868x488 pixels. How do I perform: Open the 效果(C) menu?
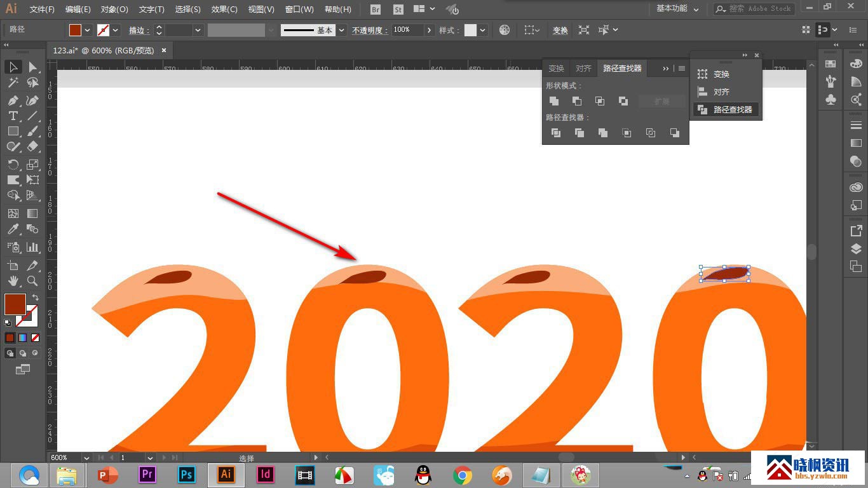[224, 10]
